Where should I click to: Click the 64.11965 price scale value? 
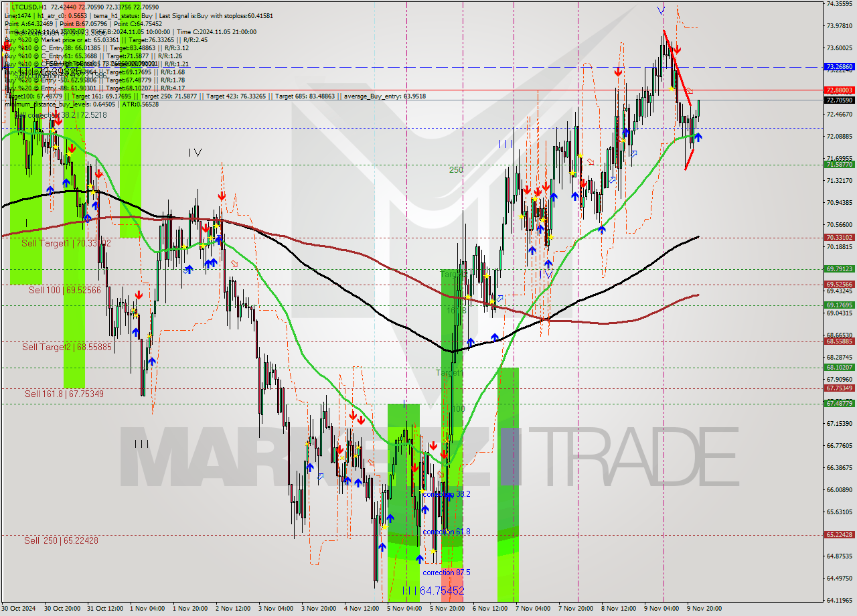[839, 600]
